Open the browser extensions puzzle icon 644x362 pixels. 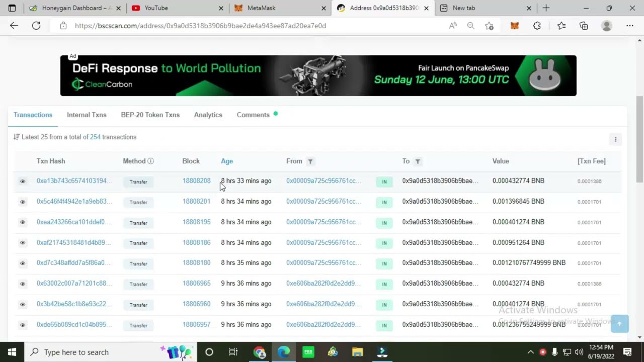pyautogui.click(x=537, y=26)
